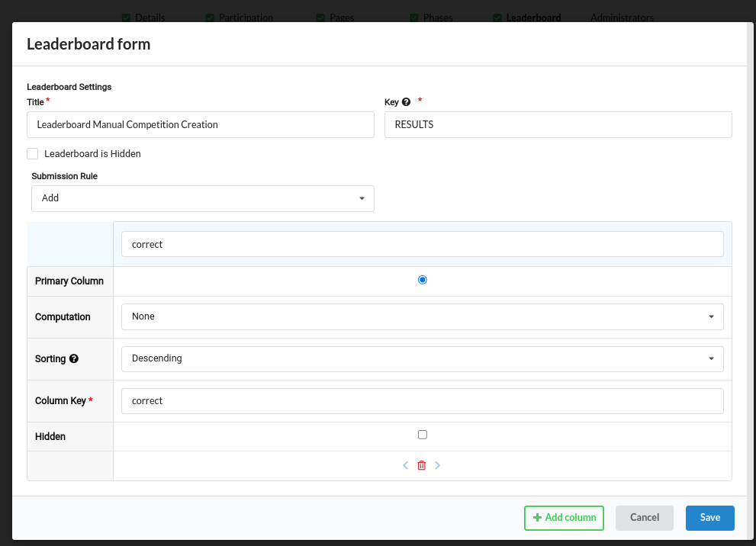Click the Column Key field containing correct
This screenshot has height=546, width=756.
[x=422, y=400]
